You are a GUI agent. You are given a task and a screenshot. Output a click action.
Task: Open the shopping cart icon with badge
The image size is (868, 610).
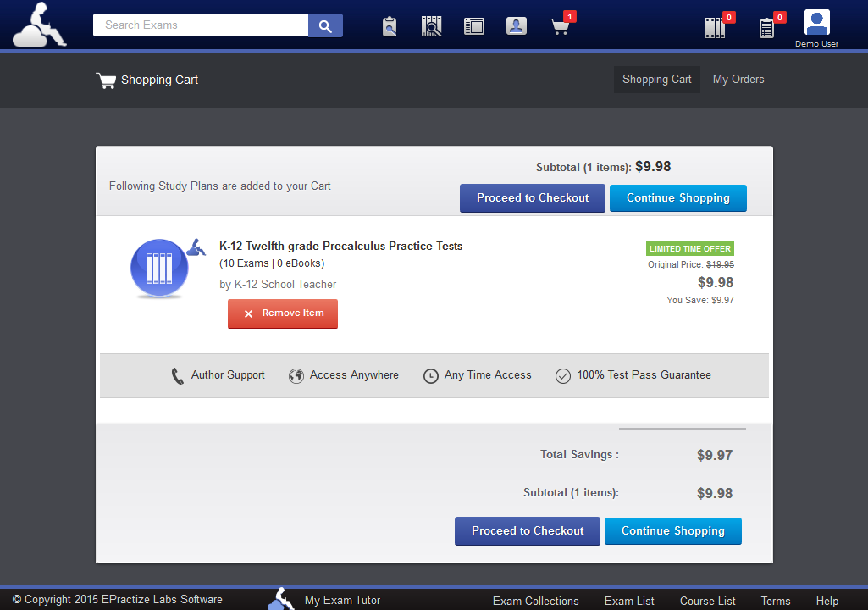point(560,26)
